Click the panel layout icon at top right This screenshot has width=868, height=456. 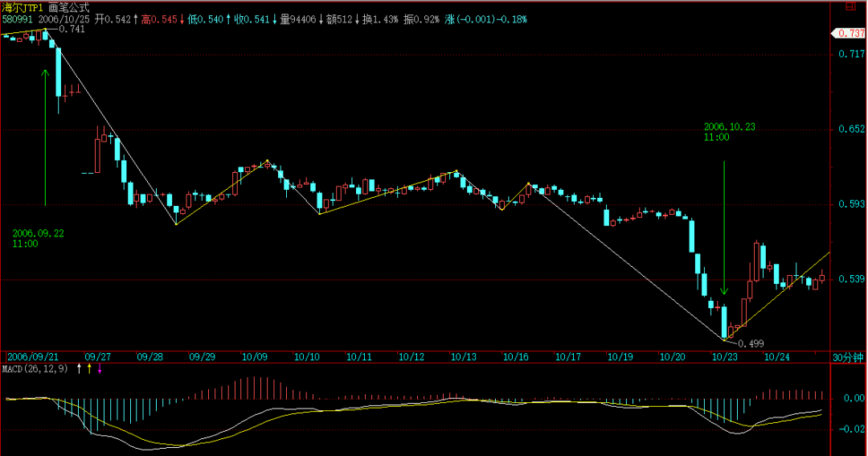(850, 6)
